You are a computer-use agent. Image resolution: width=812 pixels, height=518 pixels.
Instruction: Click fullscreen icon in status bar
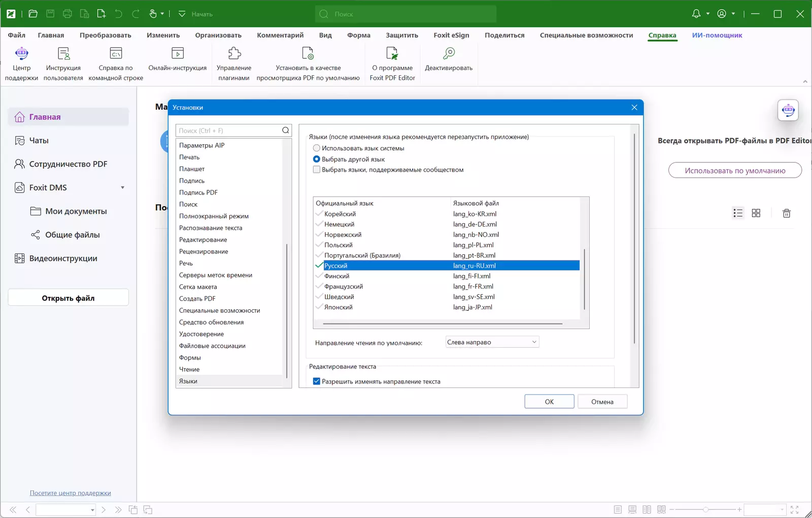point(795,509)
